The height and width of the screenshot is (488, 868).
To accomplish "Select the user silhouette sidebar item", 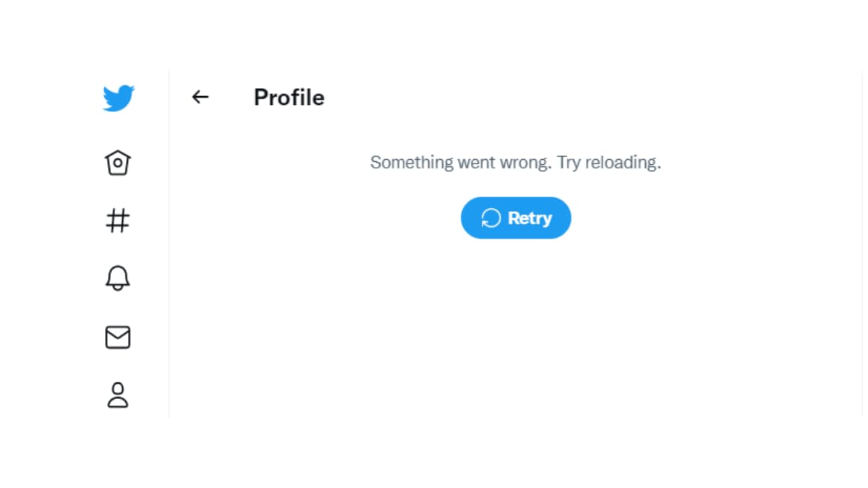I will pyautogui.click(x=118, y=395).
